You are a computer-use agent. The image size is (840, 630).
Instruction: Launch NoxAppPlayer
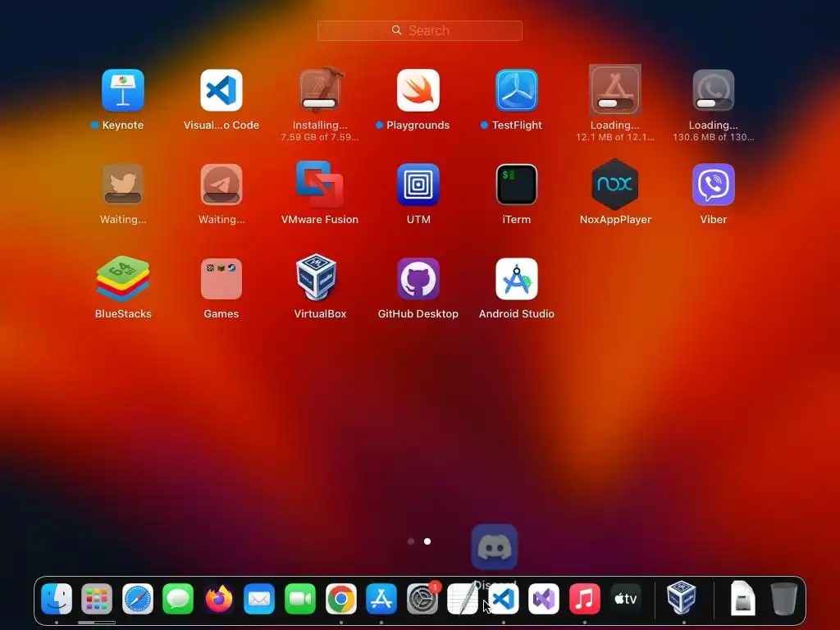coord(615,185)
